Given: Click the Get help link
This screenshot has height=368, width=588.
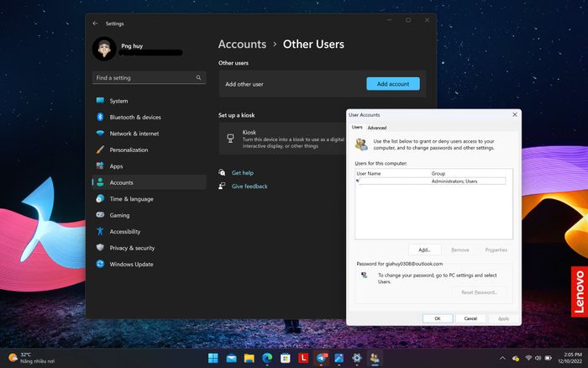Looking at the screenshot, I should pyautogui.click(x=242, y=173).
